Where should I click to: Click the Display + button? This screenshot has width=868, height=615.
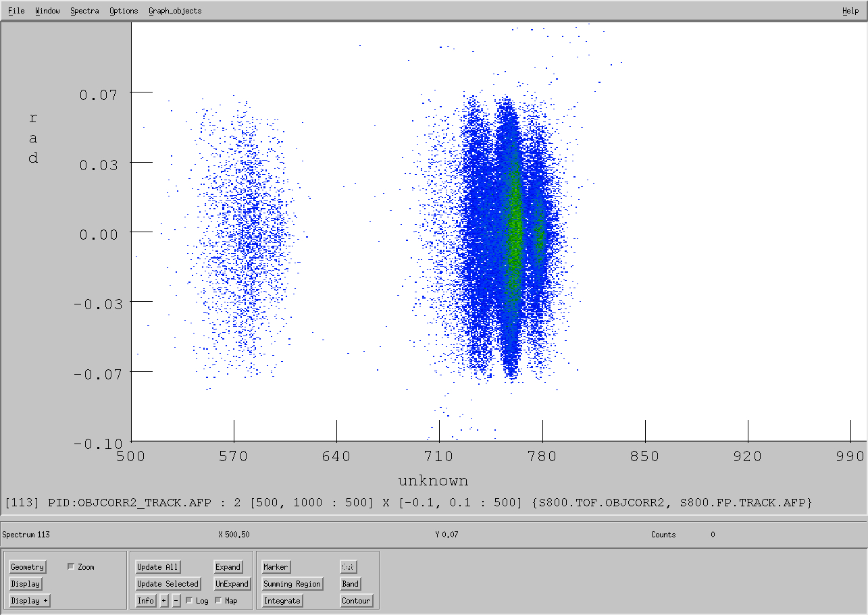30,601
